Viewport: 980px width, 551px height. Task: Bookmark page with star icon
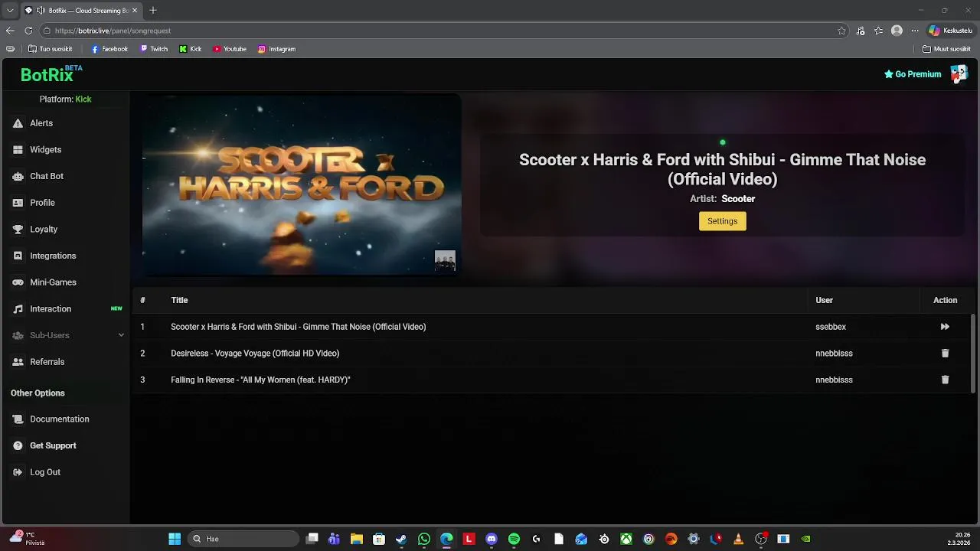841,31
